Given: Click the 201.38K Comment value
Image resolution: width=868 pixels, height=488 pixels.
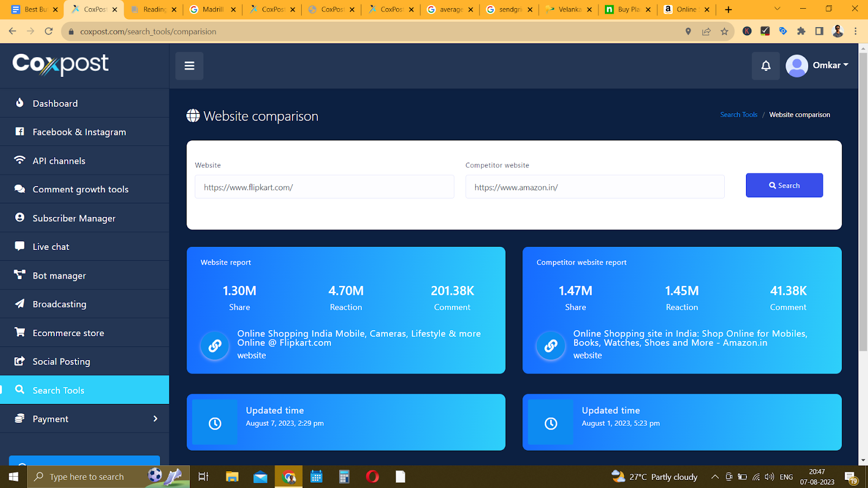Looking at the screenshot, I should pyautogui.click(x=452, y=291).
